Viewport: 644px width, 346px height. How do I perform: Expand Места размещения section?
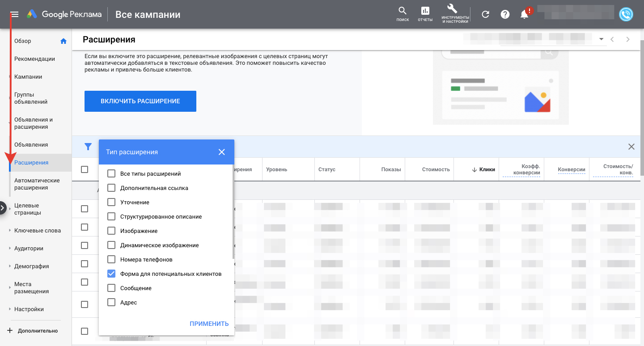pos(10,288)
